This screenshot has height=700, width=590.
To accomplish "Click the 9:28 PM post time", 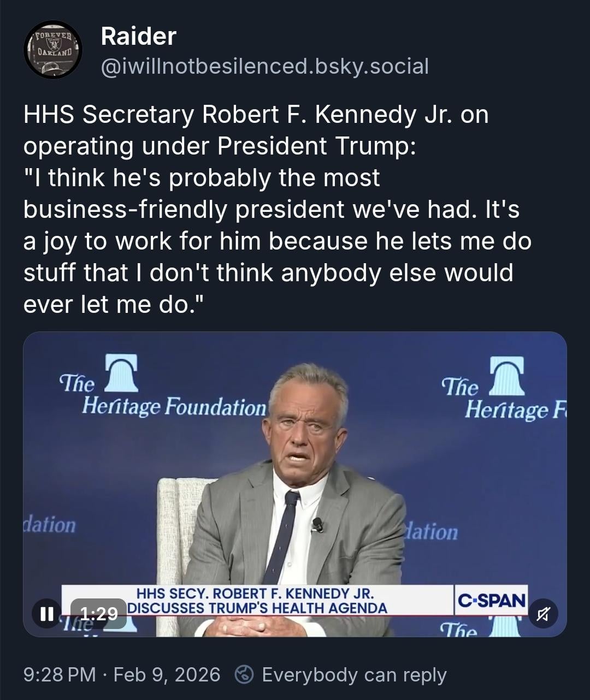I will click(60, 675).
